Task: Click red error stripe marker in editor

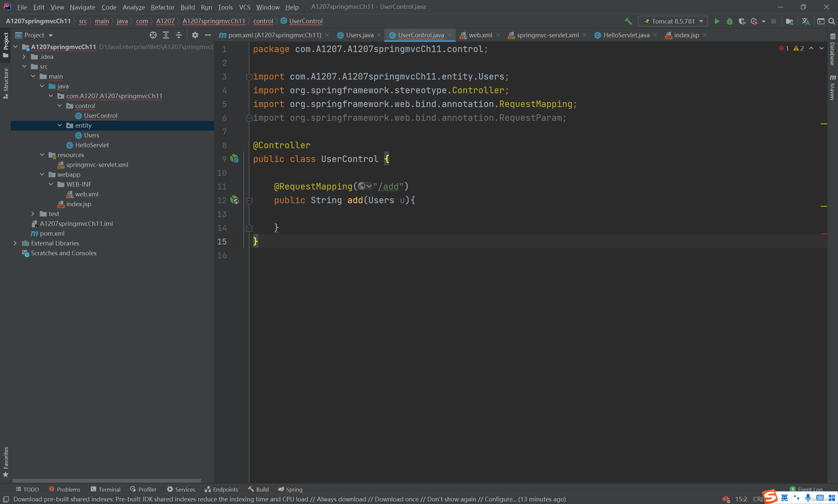Action: (x=824, y=234)
